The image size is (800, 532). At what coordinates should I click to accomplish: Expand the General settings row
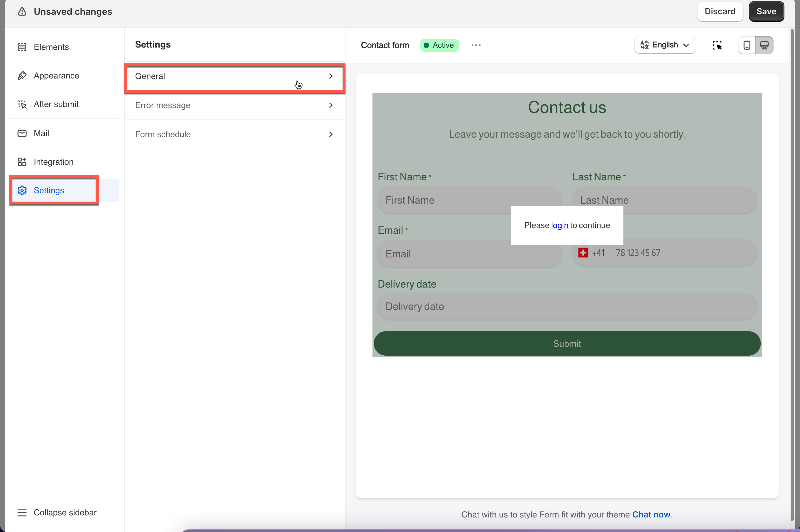point(235,76)
